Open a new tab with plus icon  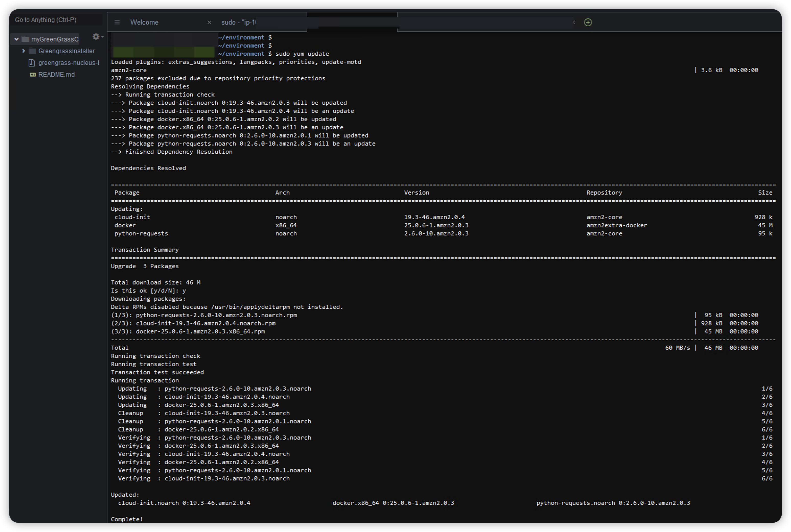pos(588,22)
